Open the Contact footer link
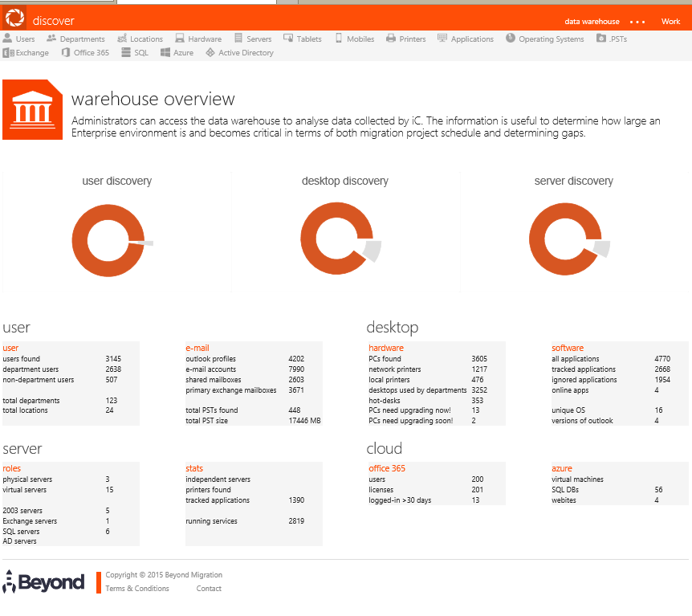This screenshot has height=616, width=692. (x=209, y=588)
